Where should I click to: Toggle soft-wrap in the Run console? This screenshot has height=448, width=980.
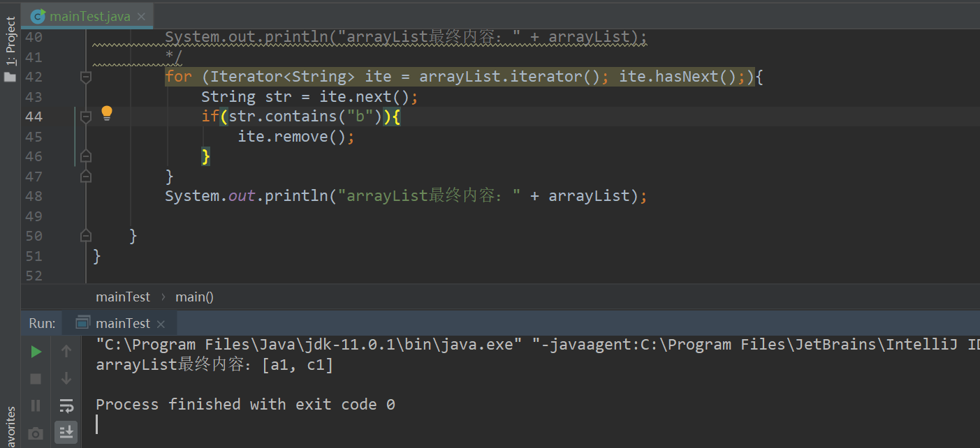(x=66, y=405)
